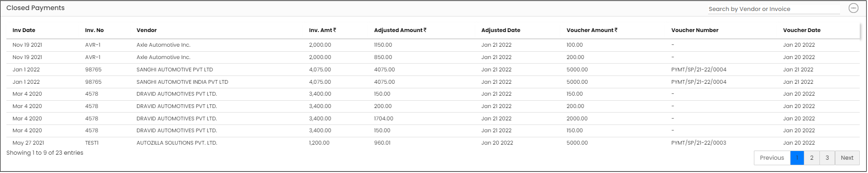Collapse the Closed Payments panel with minus icon
The width and height of the screenshot is (868, 173).
coord(853,8)
